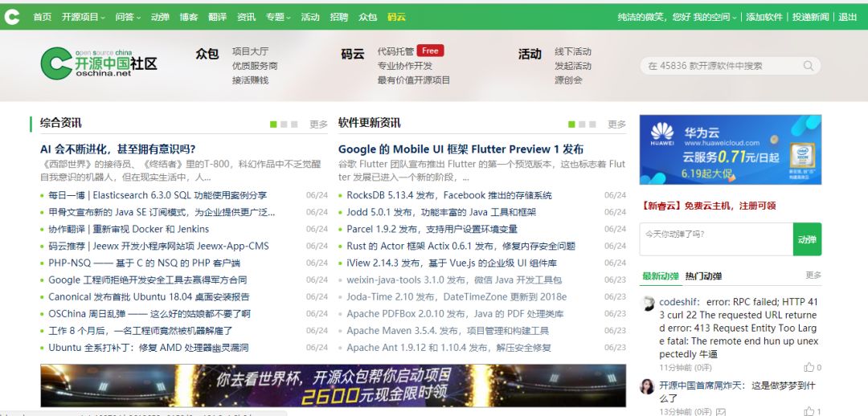Select third page dot in 综合资讯

pyautogui.click(x=294, y=124)
